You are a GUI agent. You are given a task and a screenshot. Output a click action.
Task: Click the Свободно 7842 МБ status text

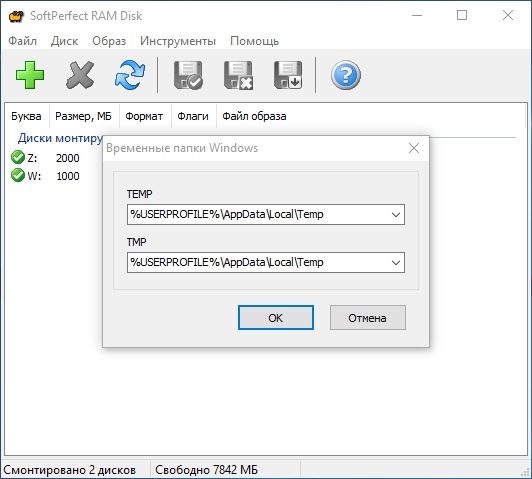point(206,470)
